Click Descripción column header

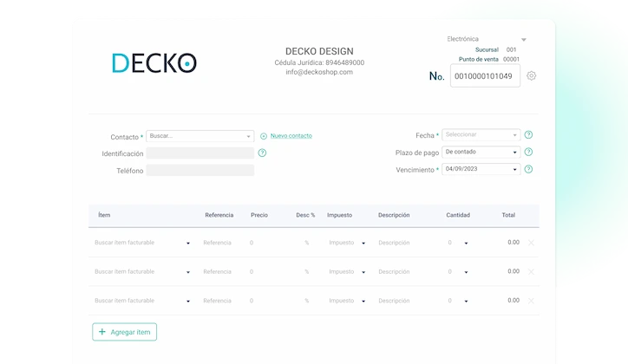[394, 215]
